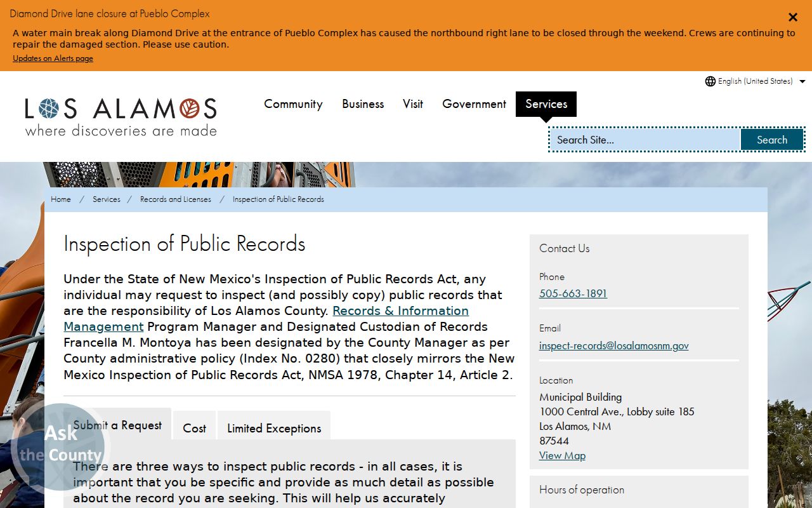The height and width of the screenshot is (508, 812).
Task: Open Updates on Alerts page link
Action: coord(53,58)
